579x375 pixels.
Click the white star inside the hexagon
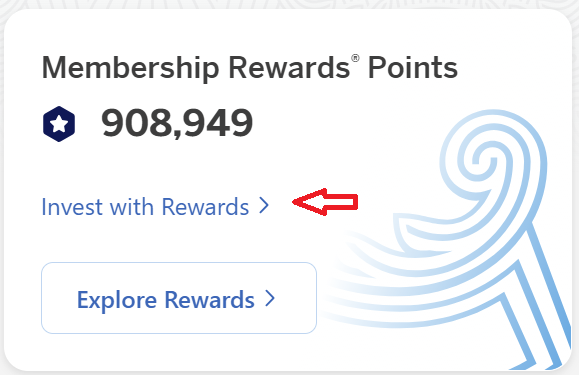[59, 124]
